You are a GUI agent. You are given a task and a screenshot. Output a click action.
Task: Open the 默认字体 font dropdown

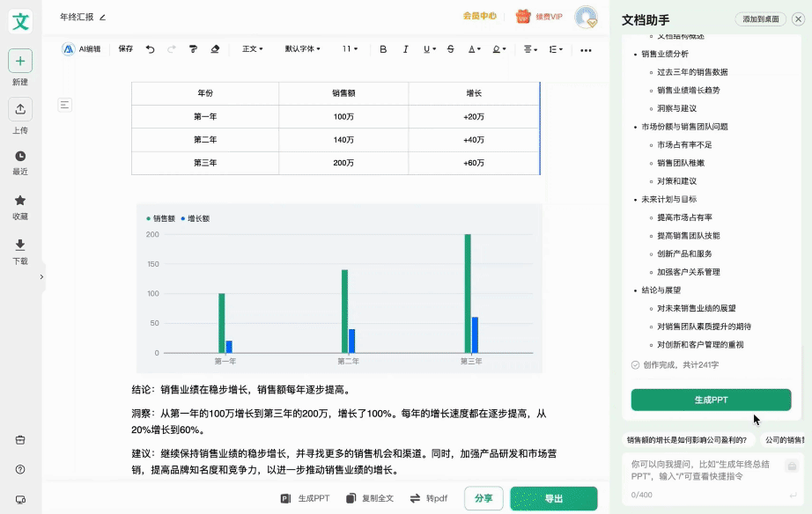[303, 50]
